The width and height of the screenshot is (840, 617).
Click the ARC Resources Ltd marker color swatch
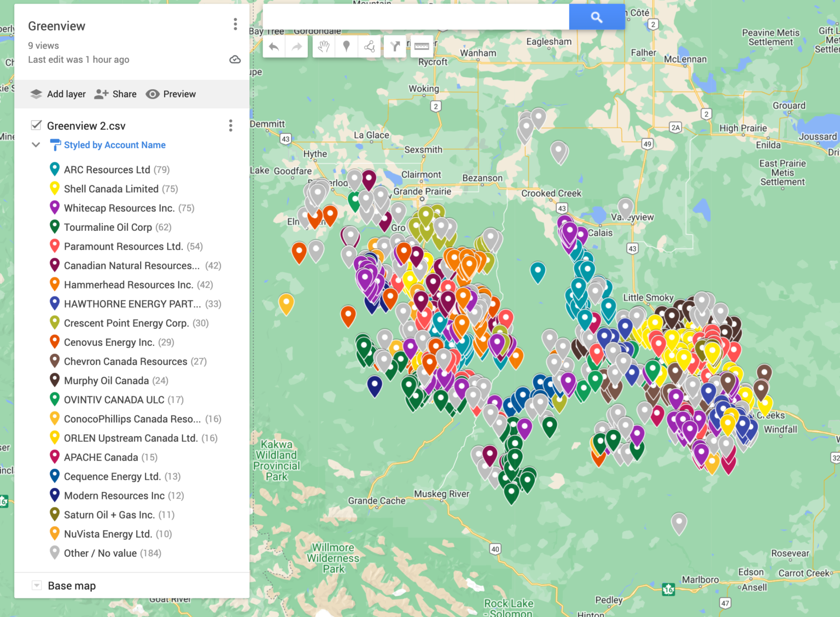[55, 169]
